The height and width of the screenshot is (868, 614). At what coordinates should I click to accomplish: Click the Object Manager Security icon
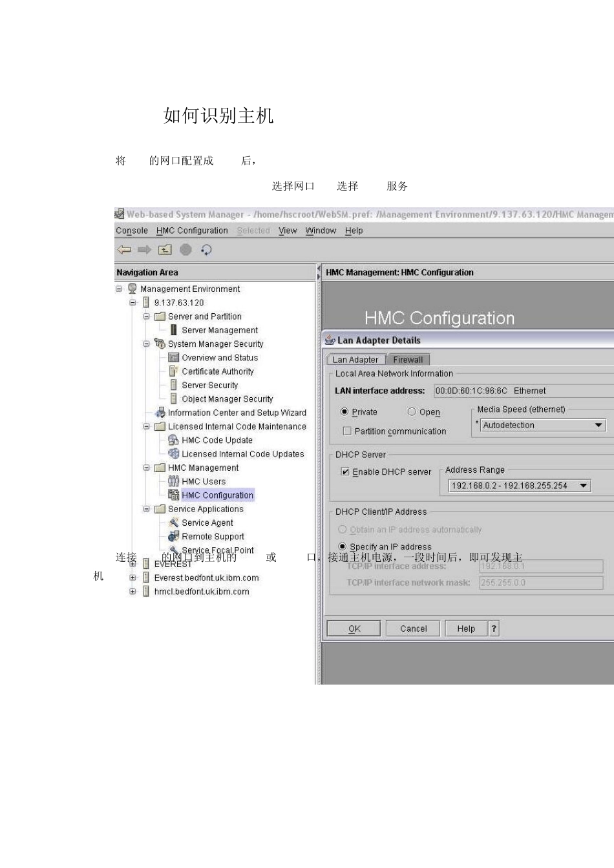click(173, 398)
